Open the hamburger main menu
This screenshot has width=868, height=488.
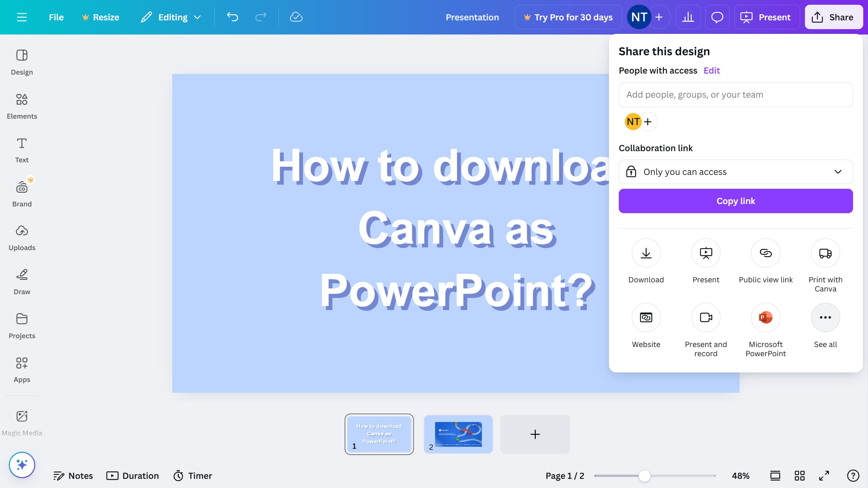[22, 17]
